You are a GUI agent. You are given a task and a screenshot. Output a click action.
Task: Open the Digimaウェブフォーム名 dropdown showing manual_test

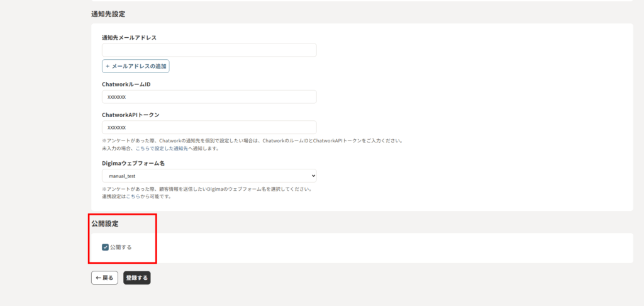(x=209, y=176)
